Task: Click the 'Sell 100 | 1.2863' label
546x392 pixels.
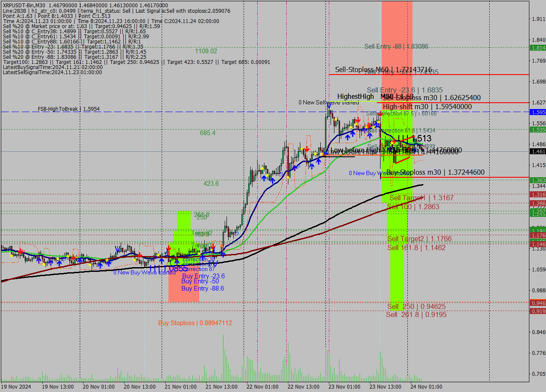Action: coord(413,207)
